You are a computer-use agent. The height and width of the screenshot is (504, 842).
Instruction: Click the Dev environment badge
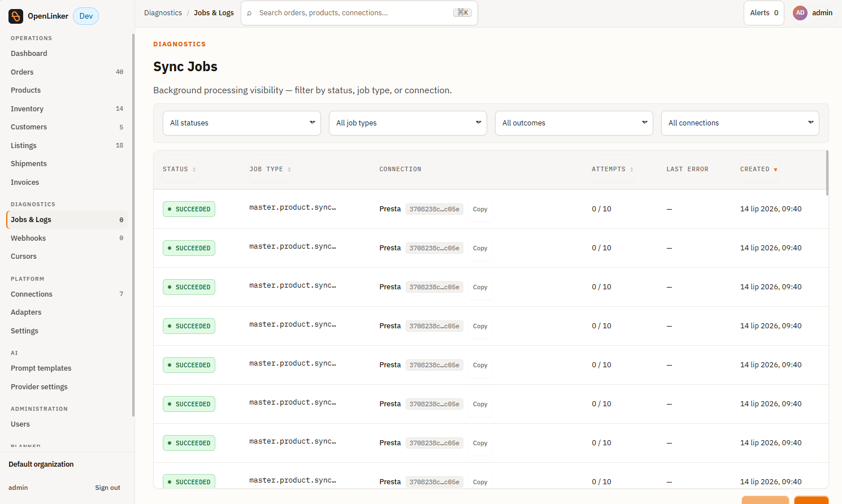pos(86,16)
